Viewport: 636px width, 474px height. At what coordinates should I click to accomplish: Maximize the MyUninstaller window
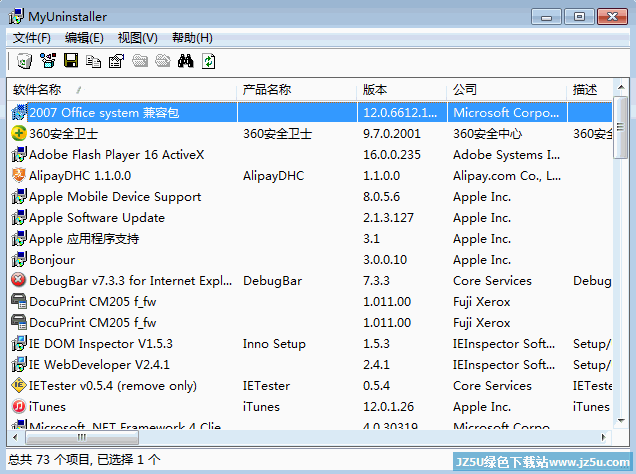click(x=579, y=17)
